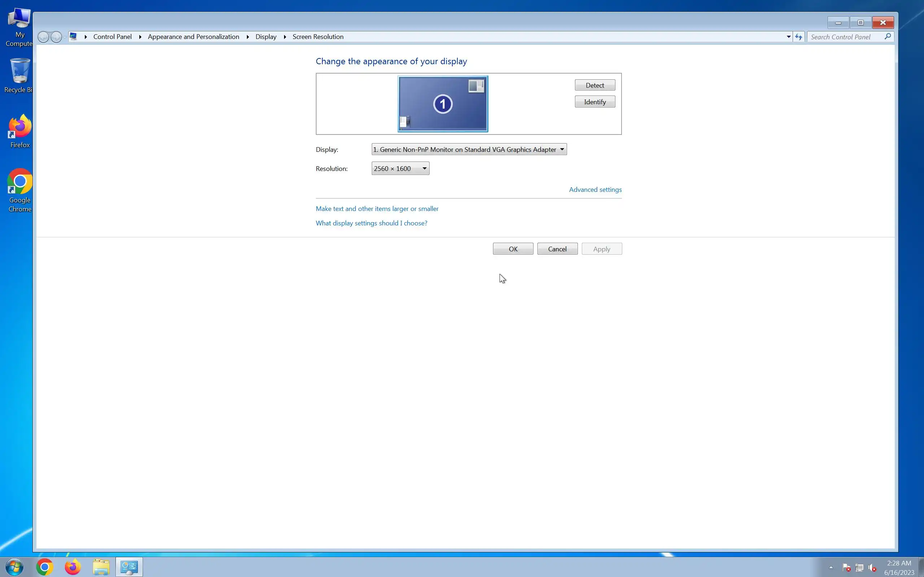Expand the address bar history dropdown
924x577 pixels.
(x=788, y=37)
